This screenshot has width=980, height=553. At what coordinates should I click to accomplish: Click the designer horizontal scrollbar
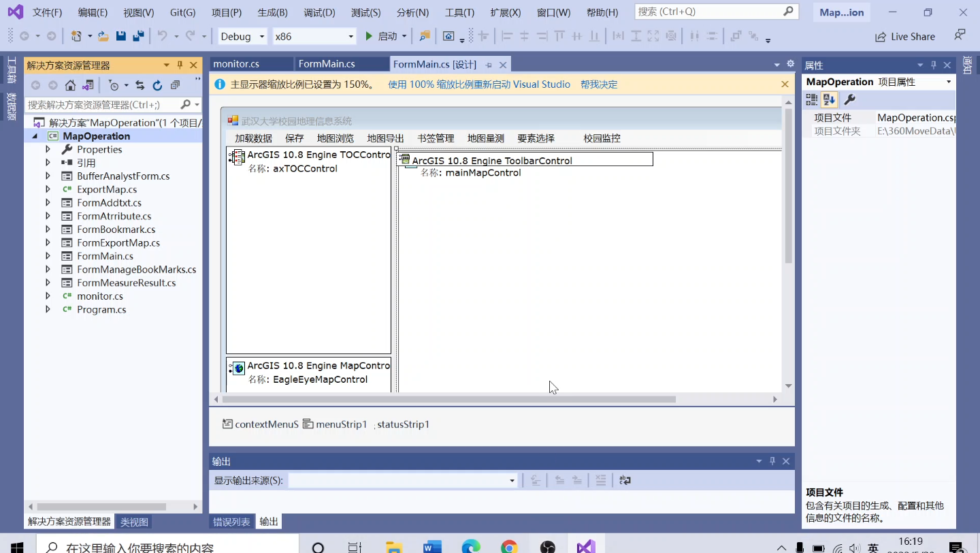click(449, 399)
